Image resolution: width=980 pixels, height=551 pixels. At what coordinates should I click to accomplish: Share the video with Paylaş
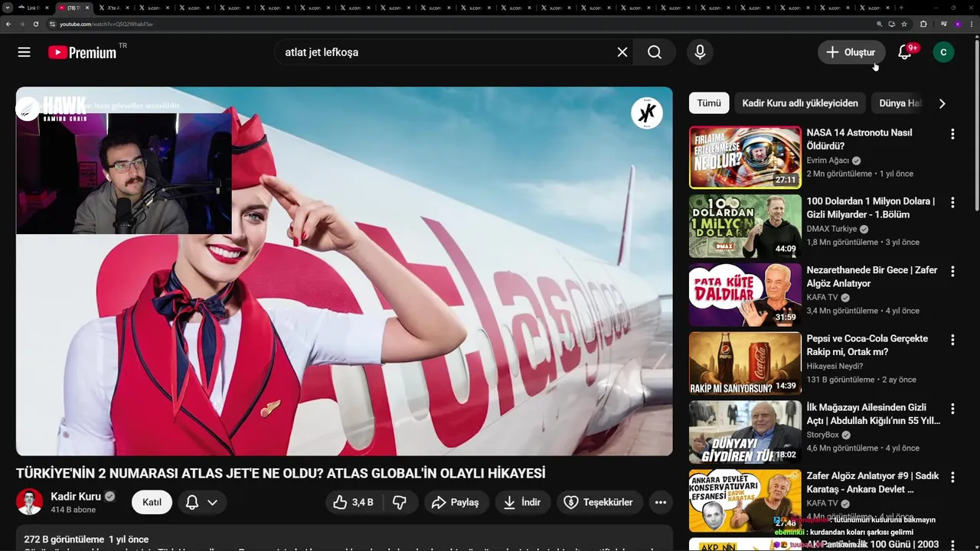455,502
